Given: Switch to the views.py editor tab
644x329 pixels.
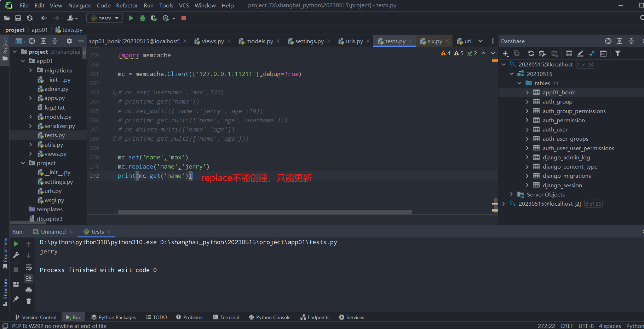Looking at the screenshot, I should [x=212, y=41].
